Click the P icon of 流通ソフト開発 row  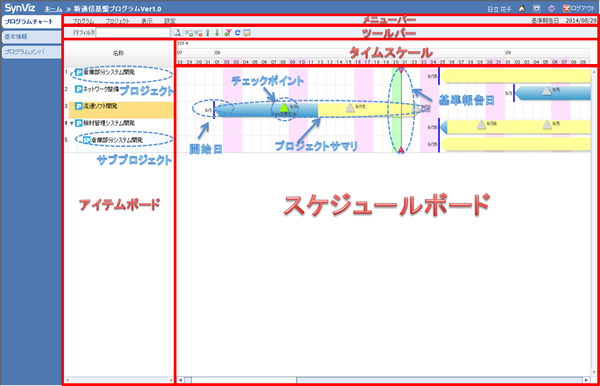78,106
